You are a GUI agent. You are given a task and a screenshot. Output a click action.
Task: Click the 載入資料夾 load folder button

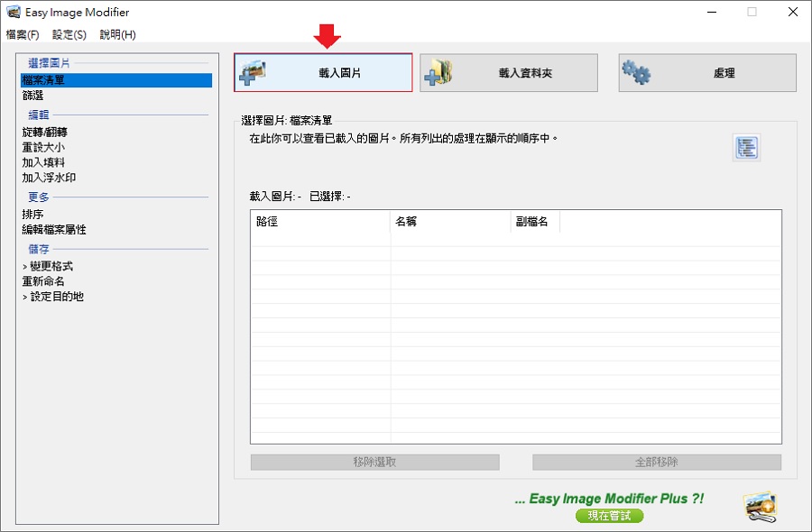[509, 72]
